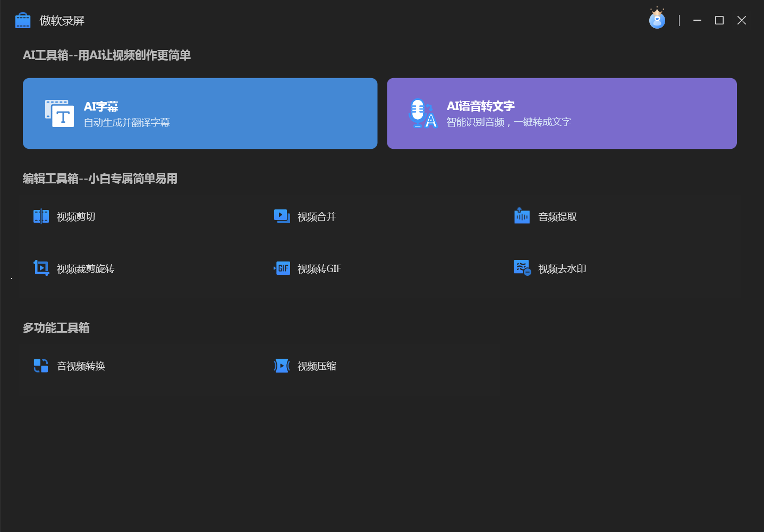764x532 pixels.
Task: Click the 视频去水印 watermark removal icon
Action: (522, 268)
